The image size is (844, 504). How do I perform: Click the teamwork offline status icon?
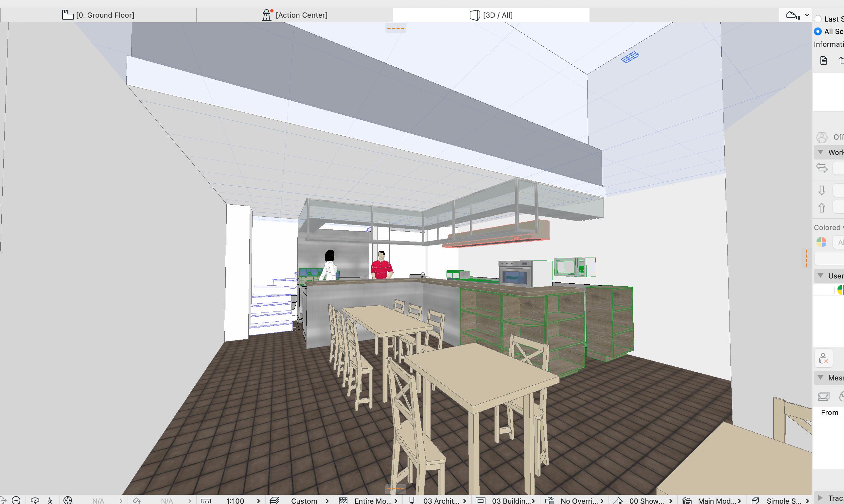pyautogui.click(x=821, y=137)
